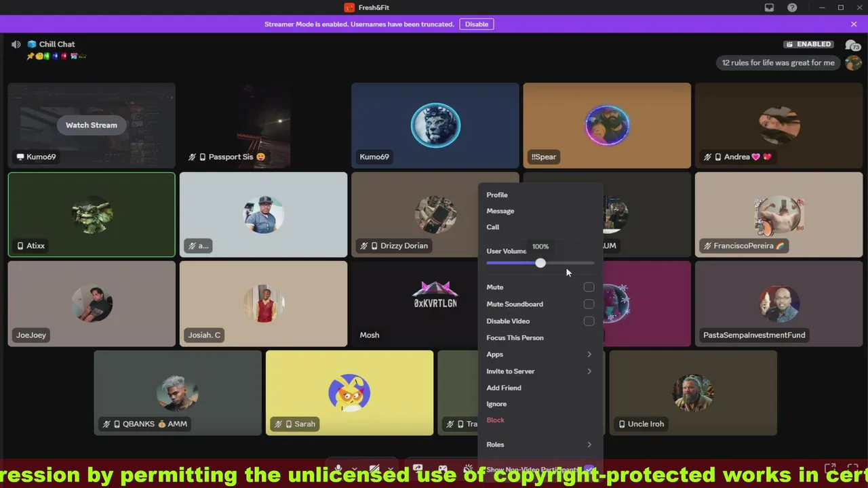
Task: Click PastaSempaInvestmentFund avatar
Action: coord(779,304)
